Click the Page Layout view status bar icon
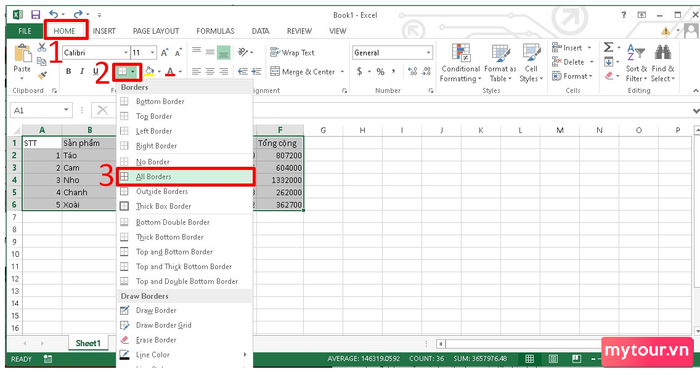Image resolution: width=700 pixels, height=375 pixels. point(553,359)
